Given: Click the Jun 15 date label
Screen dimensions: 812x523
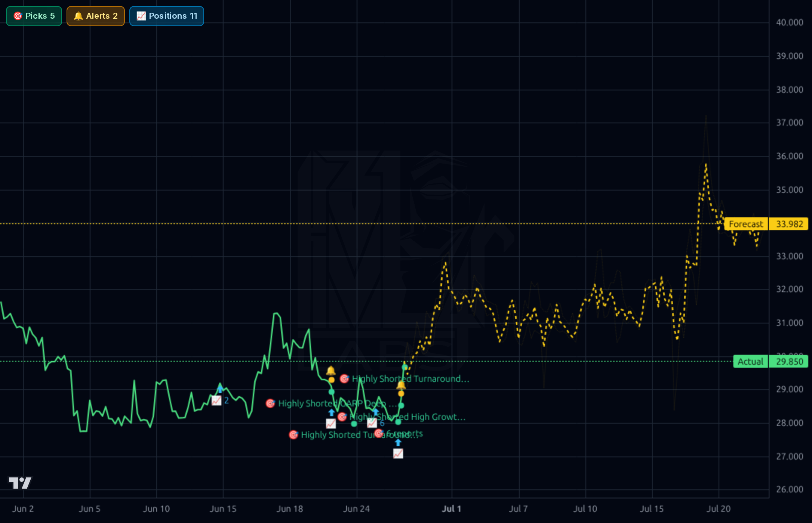Looking at the screenshot, I should click(x=223, y=509).
